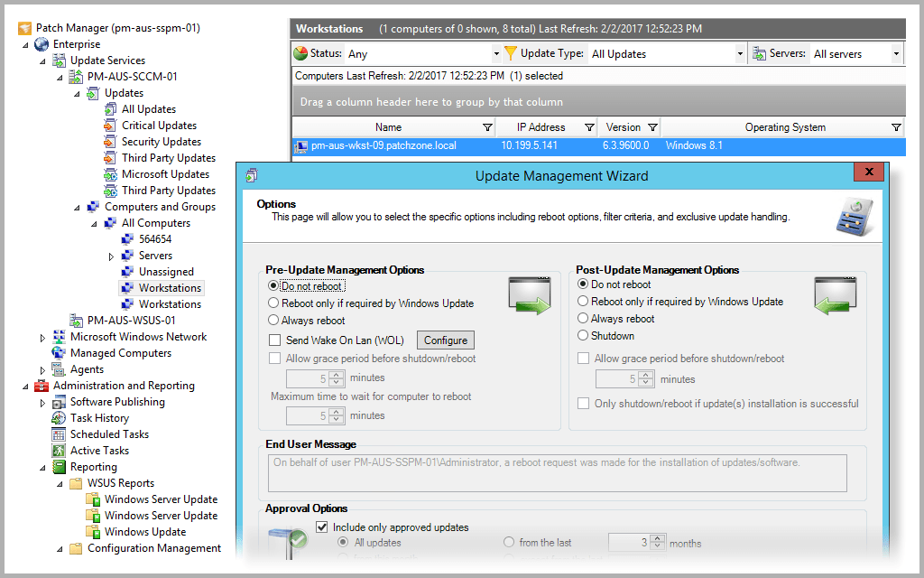Click the wizard options icon at top right
This screenshot has width=924, height=578.
tap(854, 217)
